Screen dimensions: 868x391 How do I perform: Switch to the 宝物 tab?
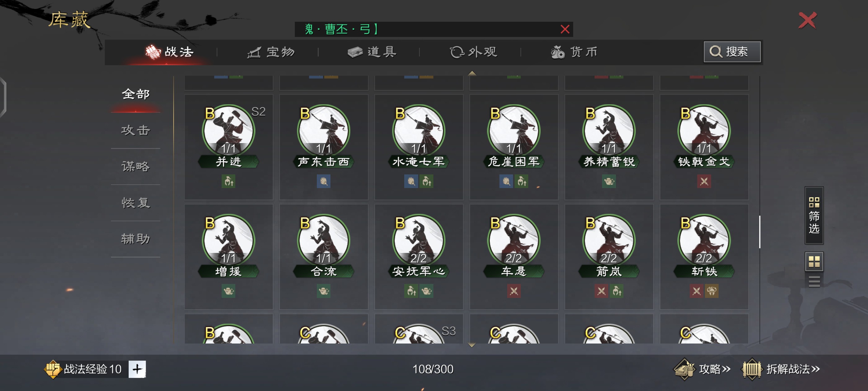click(271, 52)
